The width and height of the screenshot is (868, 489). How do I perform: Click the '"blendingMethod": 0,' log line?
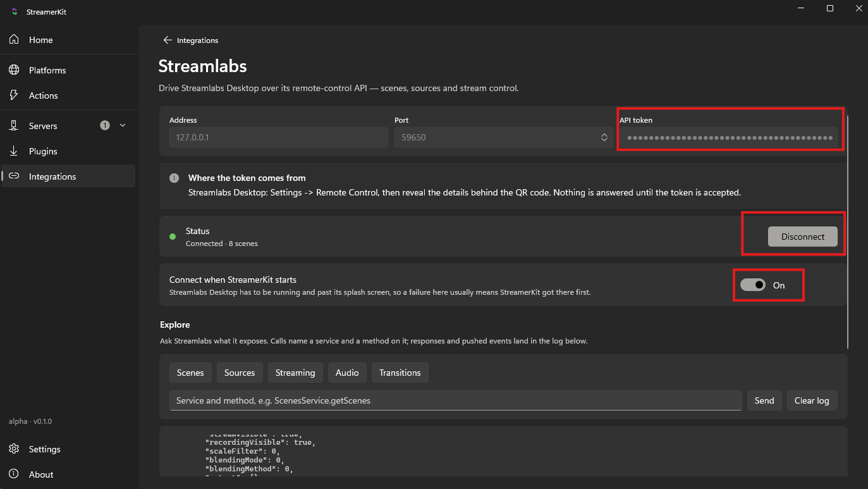point(249,469)
